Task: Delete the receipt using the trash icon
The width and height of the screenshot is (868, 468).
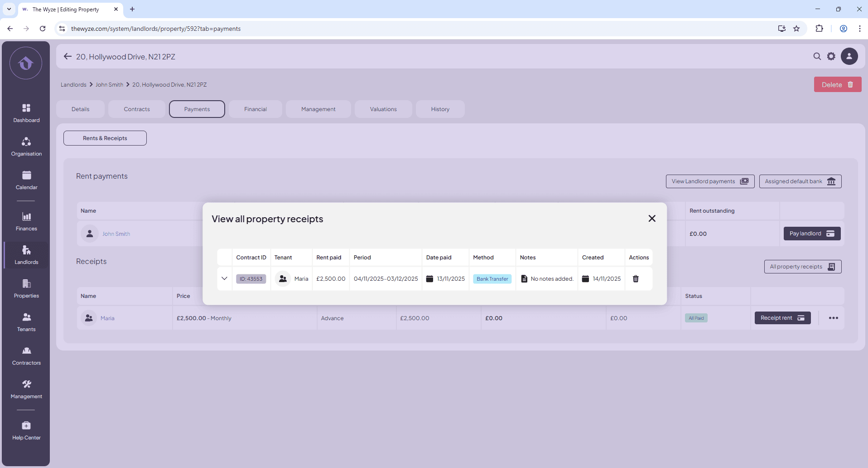Action: point(636,279)
